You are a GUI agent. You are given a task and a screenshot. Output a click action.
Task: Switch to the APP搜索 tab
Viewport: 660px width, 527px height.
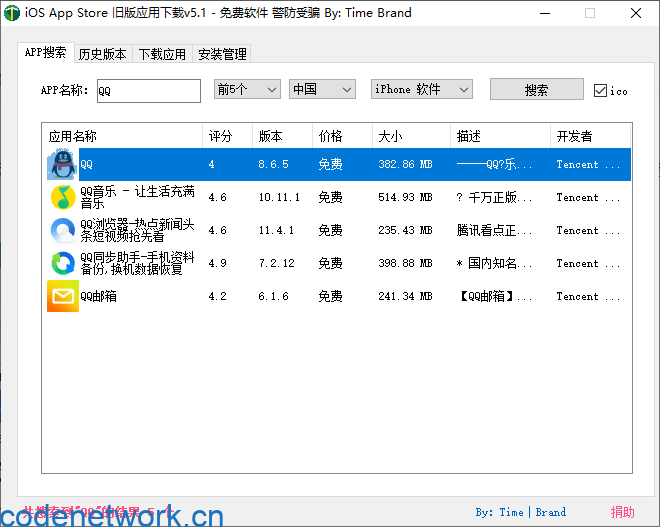tap(45, 53)
